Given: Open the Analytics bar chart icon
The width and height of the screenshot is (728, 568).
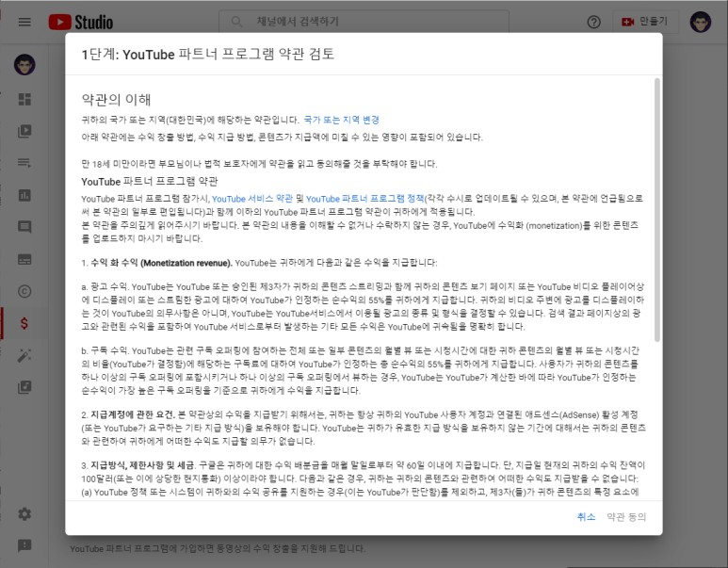Looking at the screenshot, I should tap(24, 195).
